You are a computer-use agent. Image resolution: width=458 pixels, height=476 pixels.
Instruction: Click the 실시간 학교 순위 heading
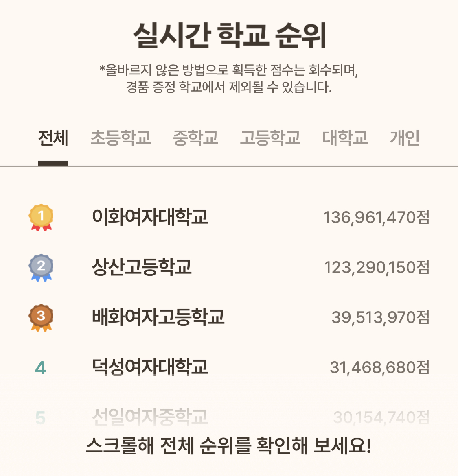point(229,35)
